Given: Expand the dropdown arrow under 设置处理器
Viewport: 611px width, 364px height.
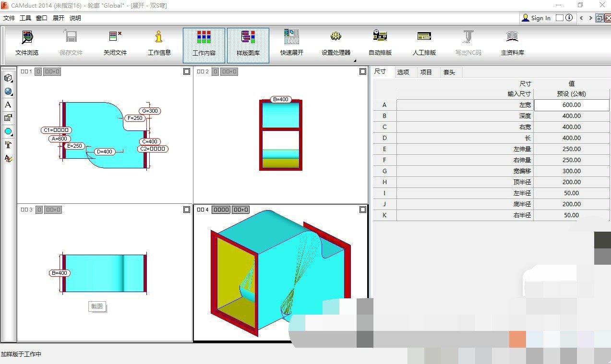Looking at the screenshot, I should point(355,61).
